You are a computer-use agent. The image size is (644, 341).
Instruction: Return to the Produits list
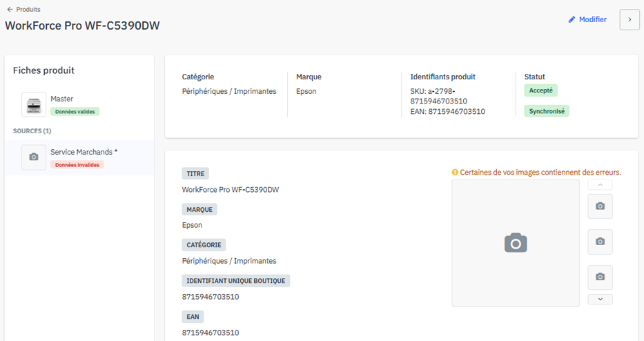point(28,10)
